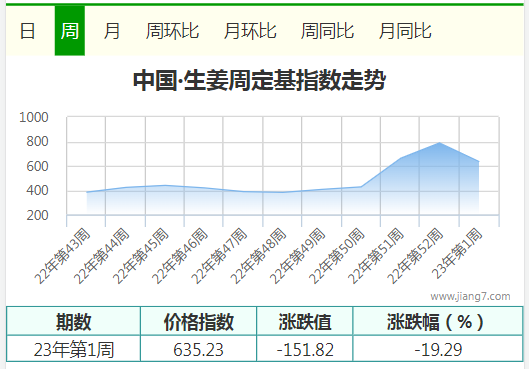Click x-axis label 22年第47周
Viewport: 529px width, 369px height.
pos(219,256)
